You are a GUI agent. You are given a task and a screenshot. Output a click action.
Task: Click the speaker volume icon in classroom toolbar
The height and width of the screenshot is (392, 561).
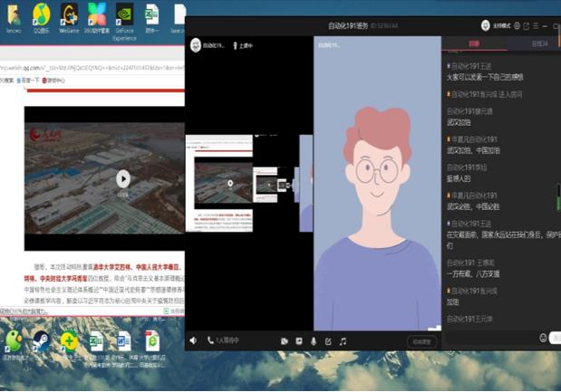(193, 341)
